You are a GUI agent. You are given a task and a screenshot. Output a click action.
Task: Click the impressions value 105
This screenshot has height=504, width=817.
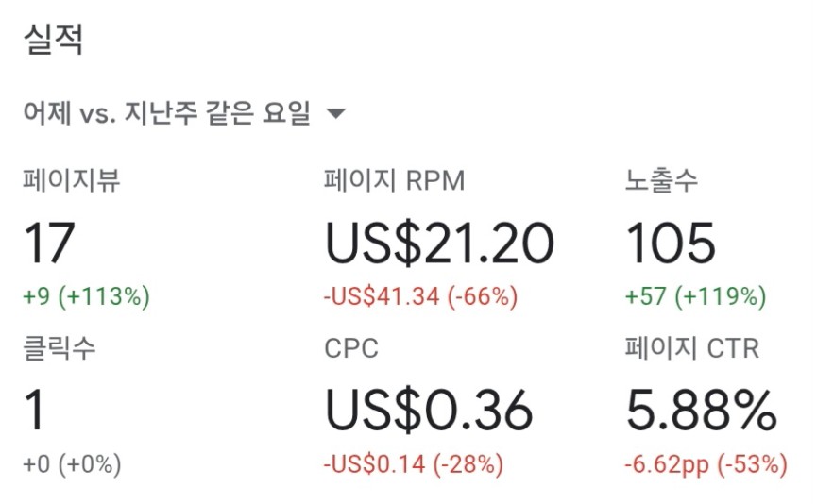(x=671, y=244)
